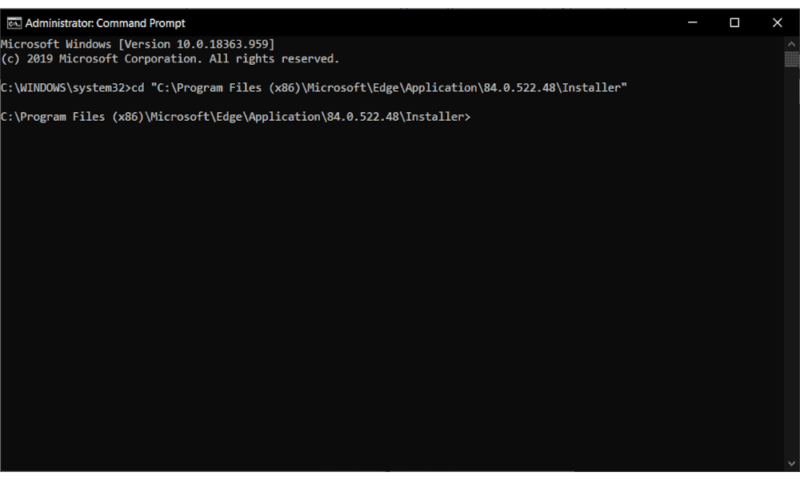Click "84.0.522.48" in the current prompt line
The image size is (800, 480).
[x=363, y=117]
